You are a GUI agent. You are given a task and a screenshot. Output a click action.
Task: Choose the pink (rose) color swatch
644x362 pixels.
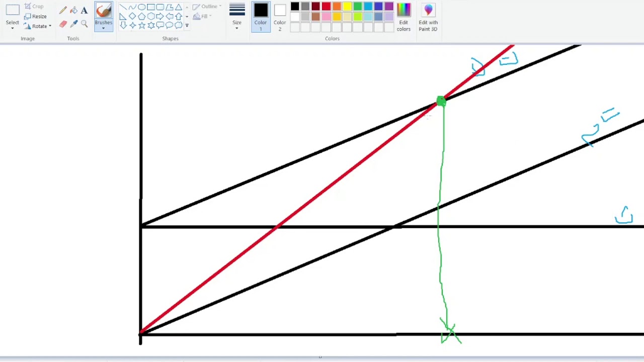[326, 17]
